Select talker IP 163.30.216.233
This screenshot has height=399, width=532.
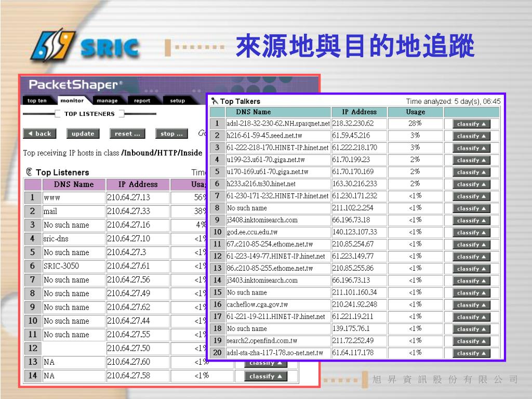tap(354, 184)
